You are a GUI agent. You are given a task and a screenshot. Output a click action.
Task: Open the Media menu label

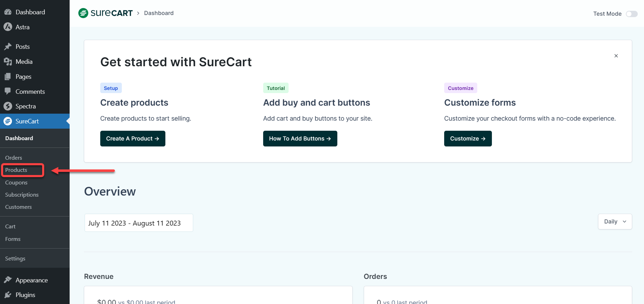pos(24,61)
